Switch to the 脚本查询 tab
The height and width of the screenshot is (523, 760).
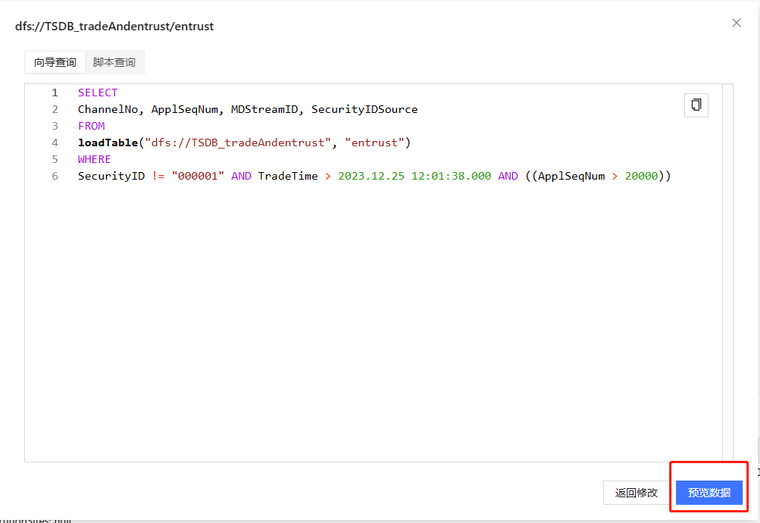[114, 63]
